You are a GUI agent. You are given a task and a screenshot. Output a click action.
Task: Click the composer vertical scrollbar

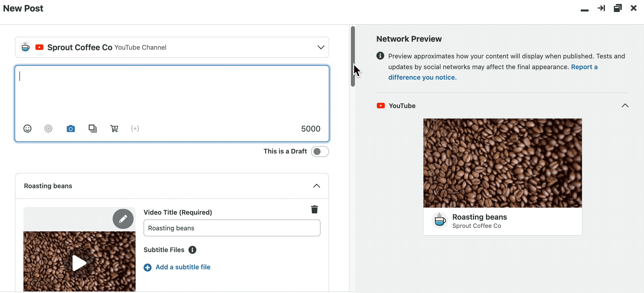coord(353,56)
